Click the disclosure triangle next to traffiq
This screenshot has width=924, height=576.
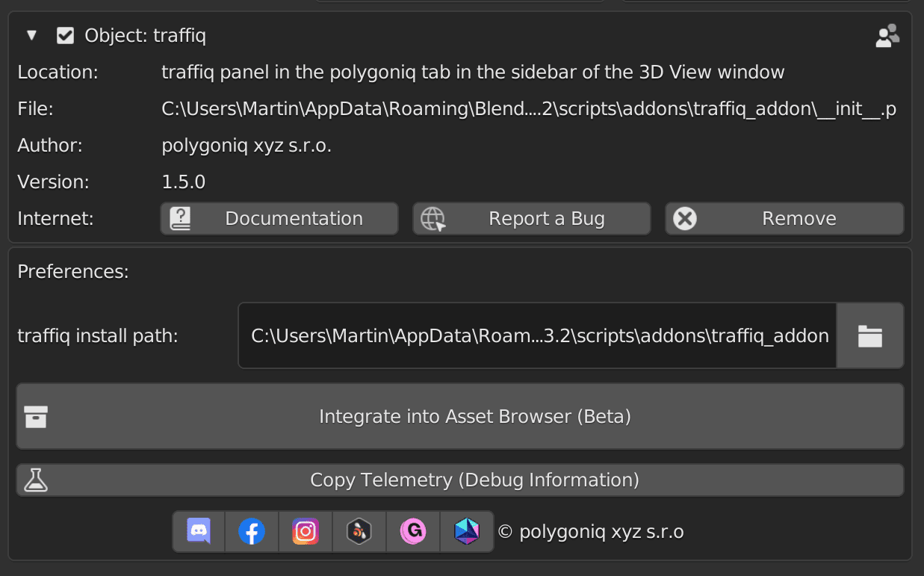31,34
